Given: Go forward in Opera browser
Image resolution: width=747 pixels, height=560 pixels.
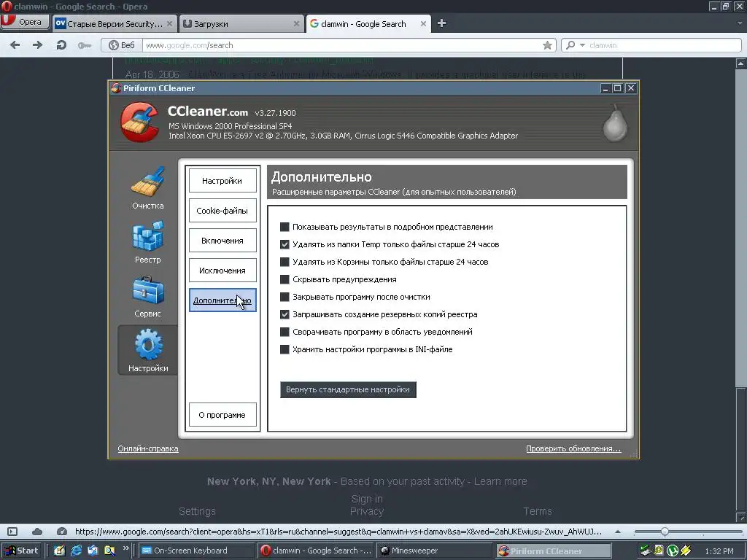Looking at the screenshot, I should (x=37, y=45).
